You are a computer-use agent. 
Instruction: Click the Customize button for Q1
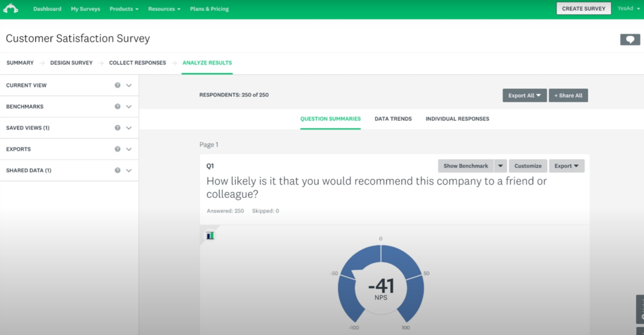tap(528, 166)
